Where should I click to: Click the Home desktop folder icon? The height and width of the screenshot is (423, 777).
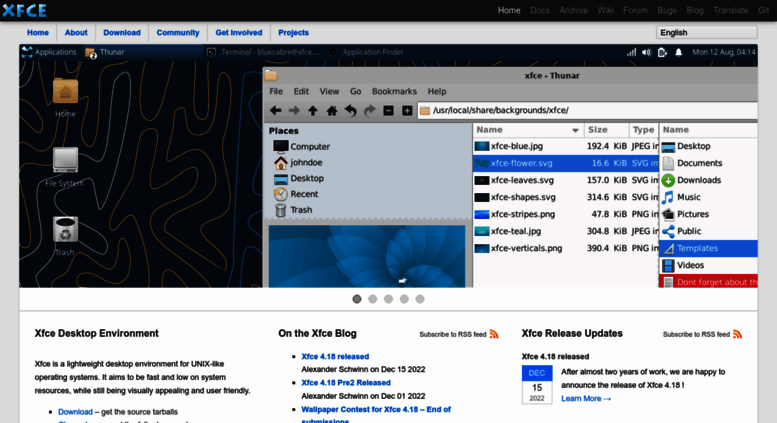pyautogui.click(x=65, y=91)
